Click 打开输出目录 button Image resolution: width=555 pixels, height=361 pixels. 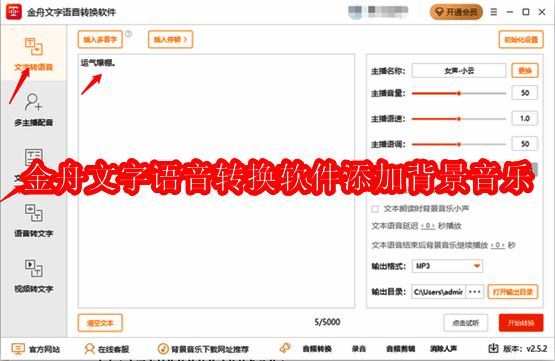point(513,292)
